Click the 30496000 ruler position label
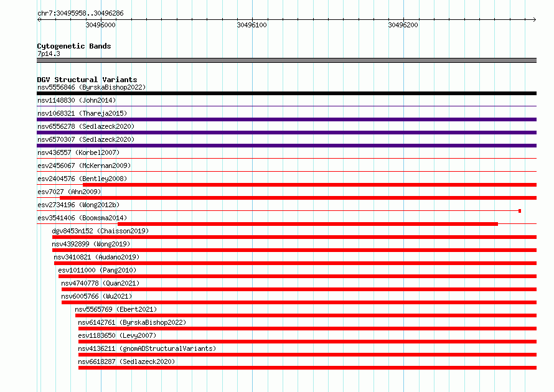The height and width of the screenshot is (392, 554). (x=101, y=25)
